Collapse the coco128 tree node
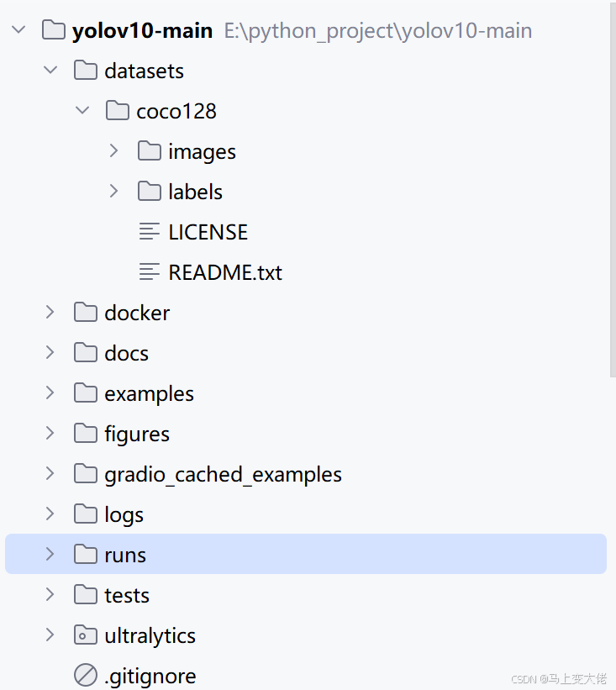 tap(82, 110)
